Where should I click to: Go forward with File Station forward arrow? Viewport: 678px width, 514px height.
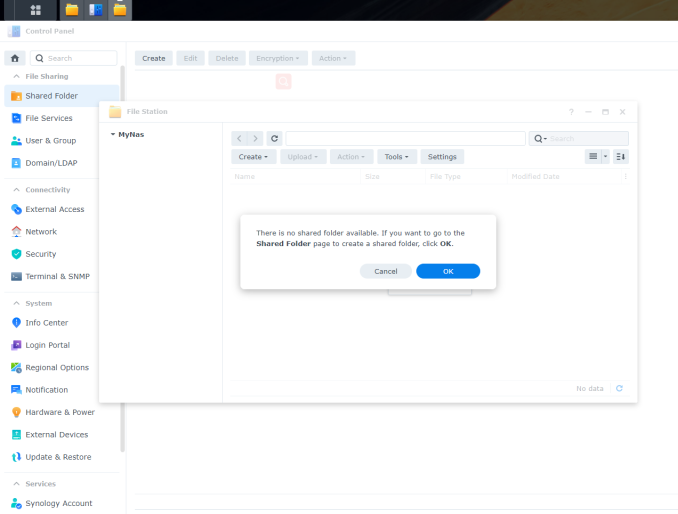coord(256,138)
